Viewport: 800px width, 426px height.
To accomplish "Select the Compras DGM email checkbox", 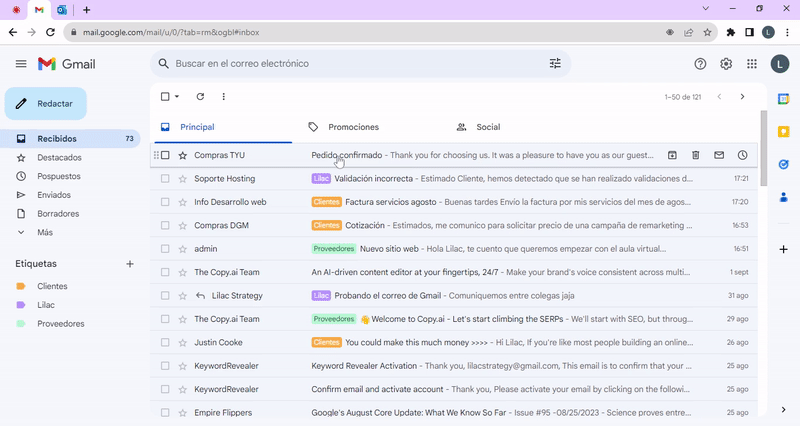I will (165, 225).
